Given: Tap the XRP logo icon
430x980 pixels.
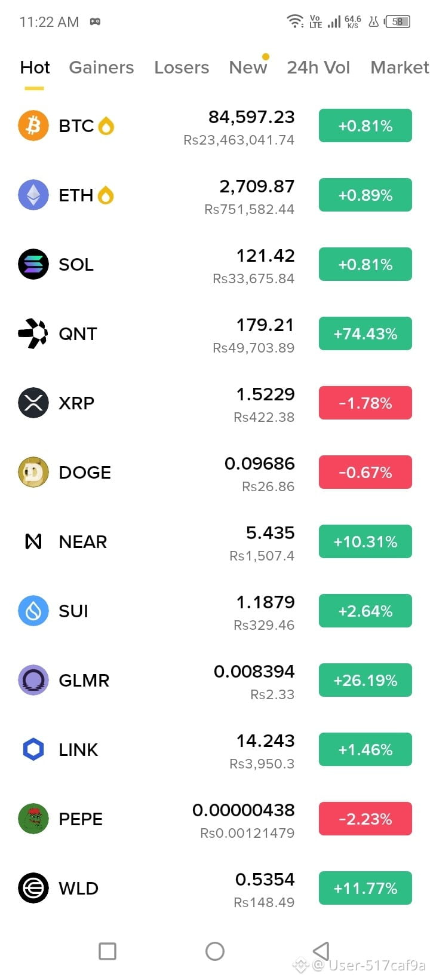Looking at the screenshot, I should [33, 403].
